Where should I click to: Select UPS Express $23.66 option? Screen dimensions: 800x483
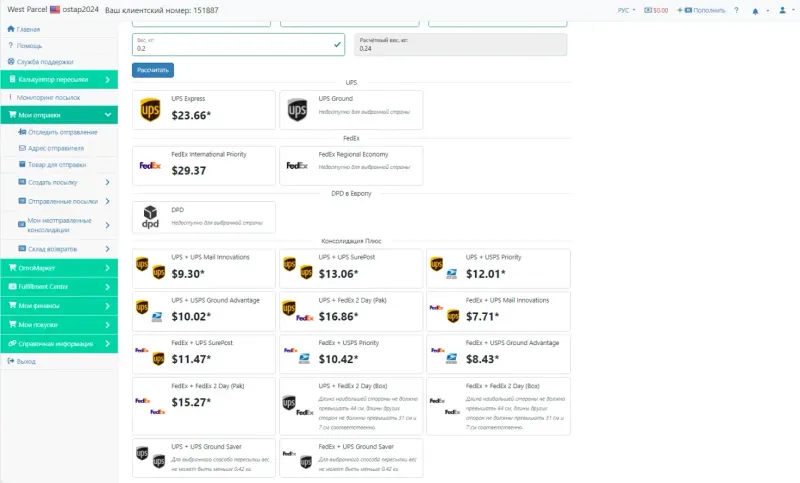click(x=204, y=110)
